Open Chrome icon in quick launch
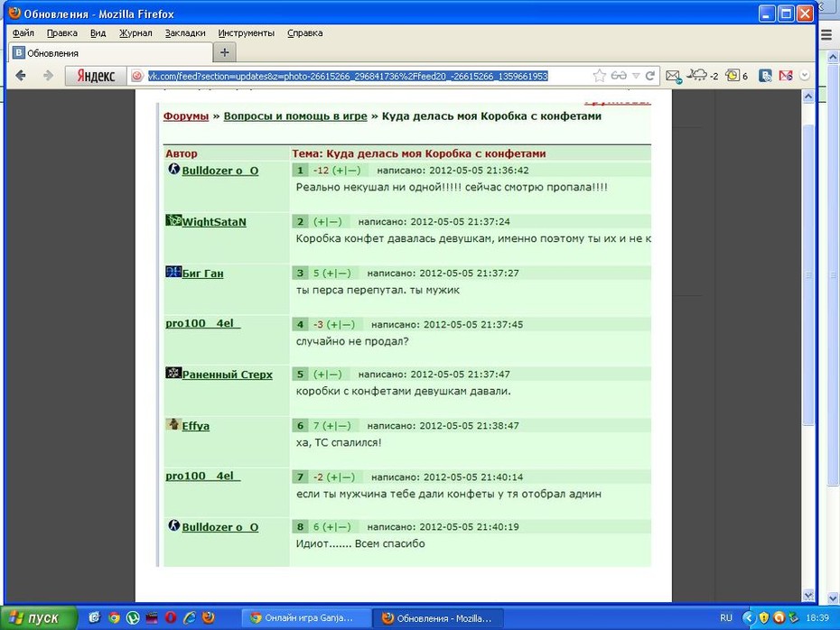 point(114,617)
